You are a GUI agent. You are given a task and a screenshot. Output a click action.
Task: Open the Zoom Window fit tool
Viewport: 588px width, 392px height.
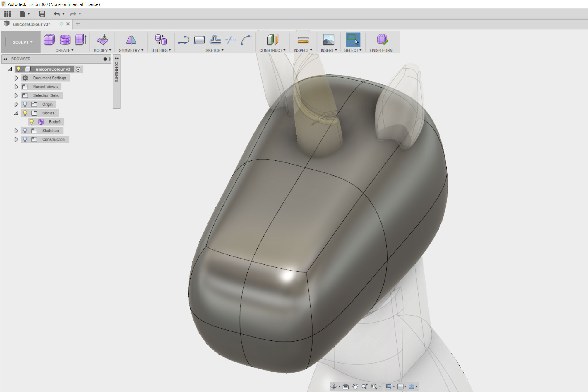(x=374, y=386)
